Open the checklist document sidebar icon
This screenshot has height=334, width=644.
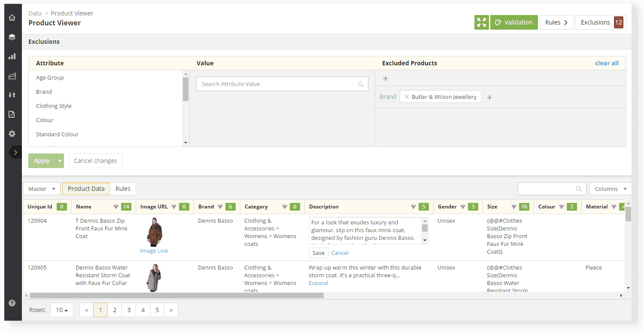click(12, 114)
